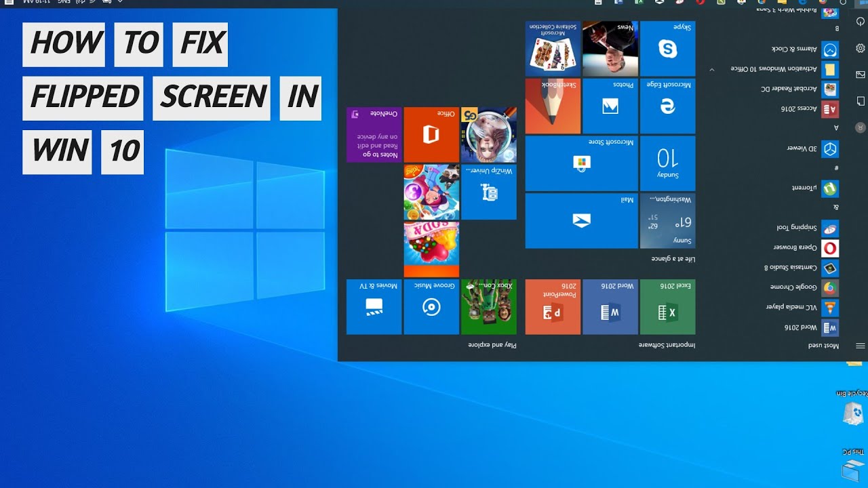This screenshot has height=488, width=868.
Task: Open the Microsoft Store tile
Action: click(x=582, y=163)
